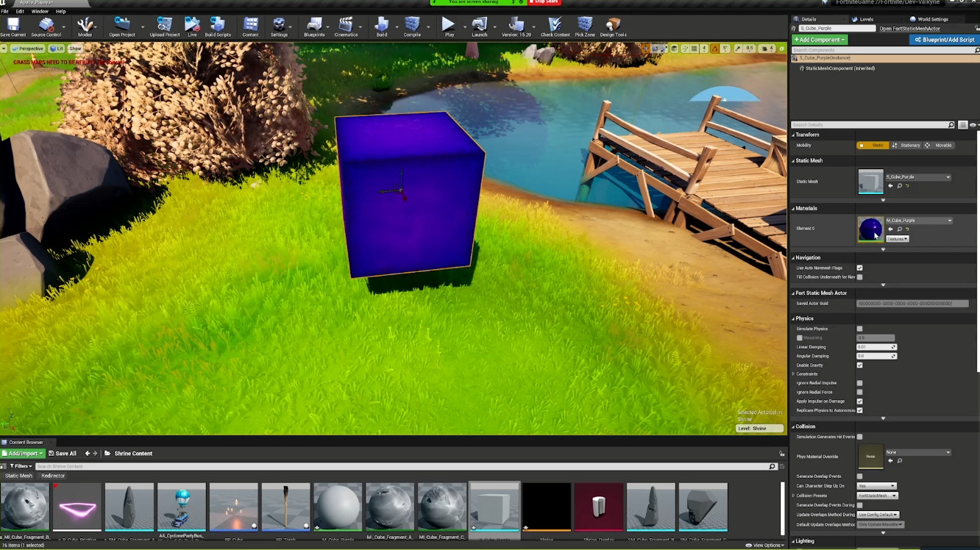The height and width of the screenshot is (550, 980).
Task: Click Save All in the Content Browser
Action: pos(62,454)
